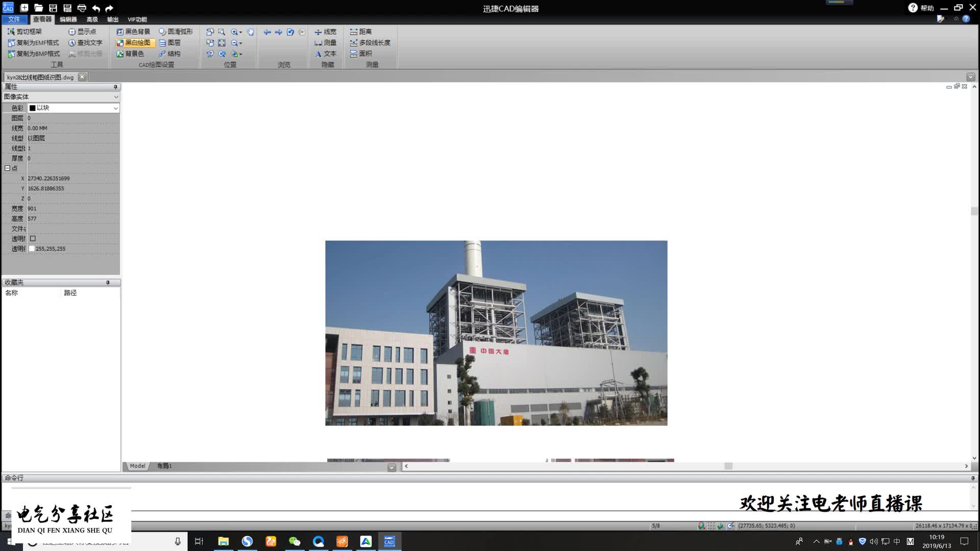Open the zoom out dropdown arrow
Image resolution: width=980 pixels, height=551 pixels.
coord(240,43)
